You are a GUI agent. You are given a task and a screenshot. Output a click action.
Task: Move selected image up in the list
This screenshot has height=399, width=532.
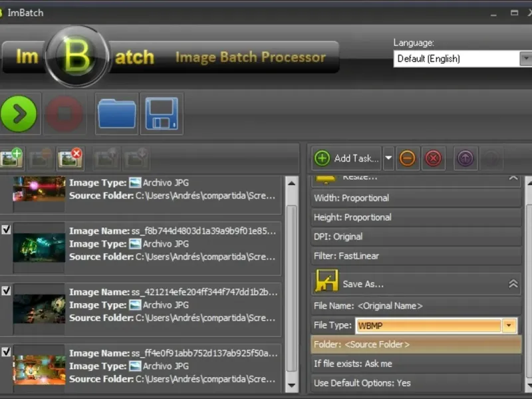tap(106, 158)
